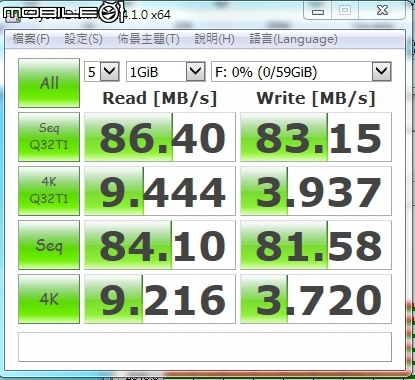Screen dimensions: 415x380
Task: Open the 檔案(F) file menu
Action: point(31,39)
